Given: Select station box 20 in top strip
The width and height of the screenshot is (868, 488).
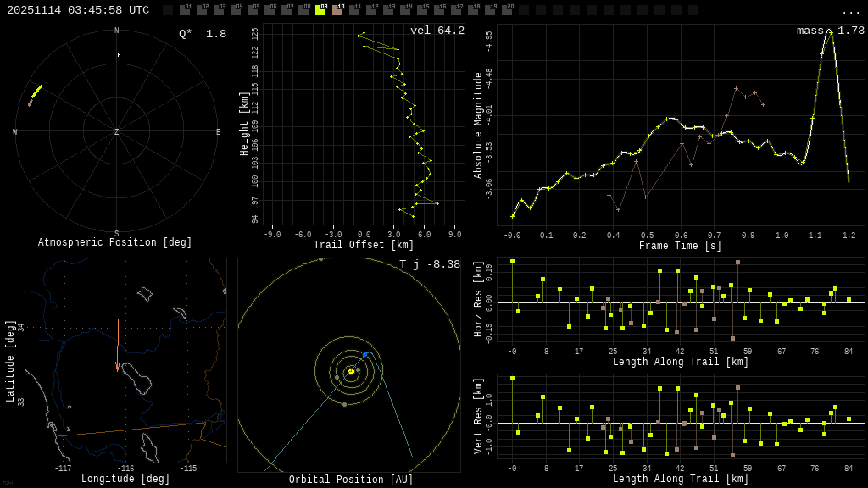Looking at the screenshot, I should (507, 10).
